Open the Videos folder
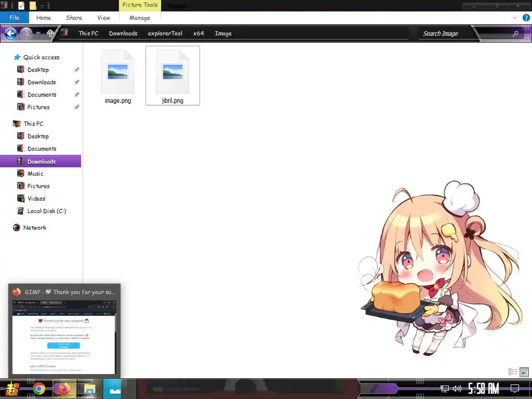This screenshot has height=399, width=532. click(x=36, y=198)
